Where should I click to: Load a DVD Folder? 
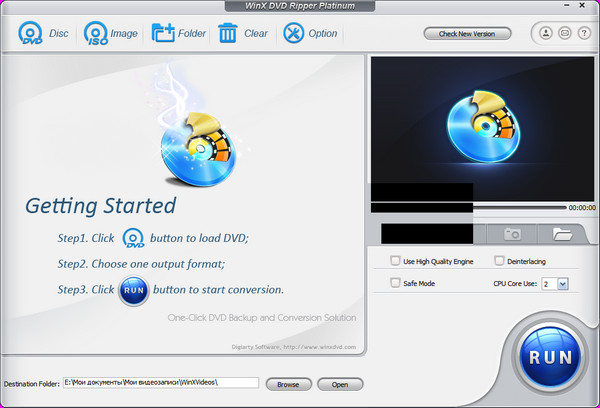coord(179,33)
